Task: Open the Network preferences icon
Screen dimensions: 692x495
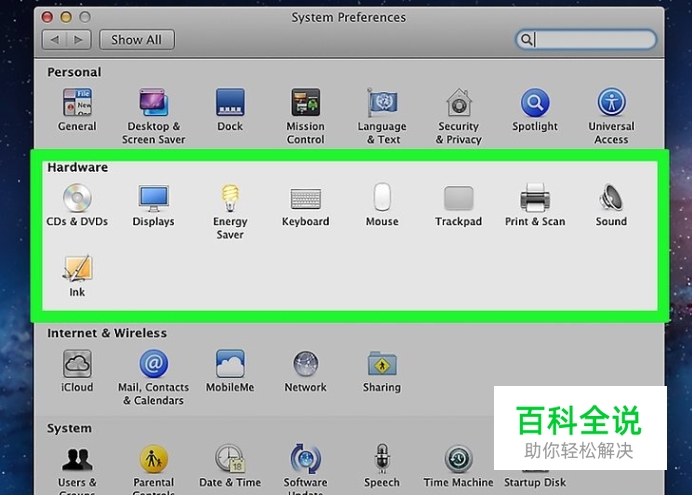Action: [x=305, y=364]
